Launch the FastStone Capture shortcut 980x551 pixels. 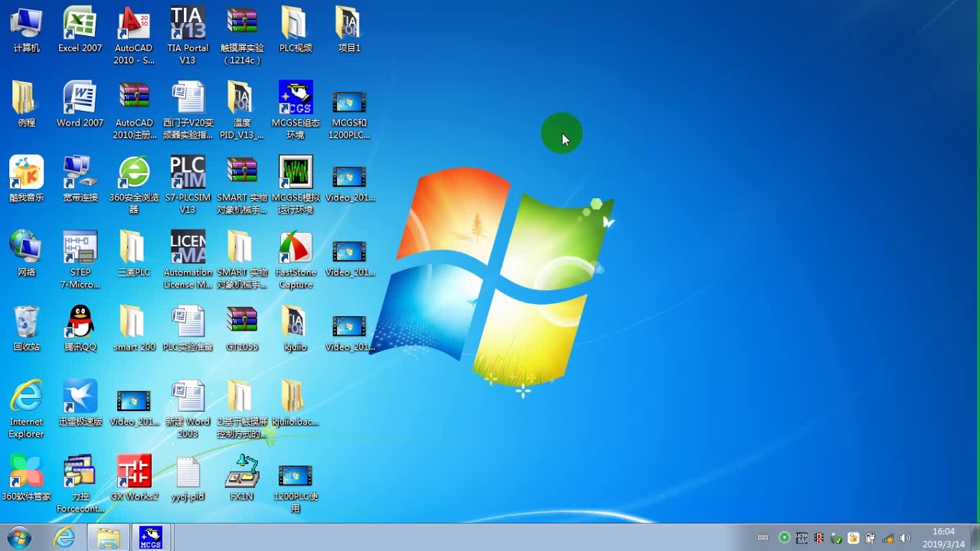click(296, 260)
